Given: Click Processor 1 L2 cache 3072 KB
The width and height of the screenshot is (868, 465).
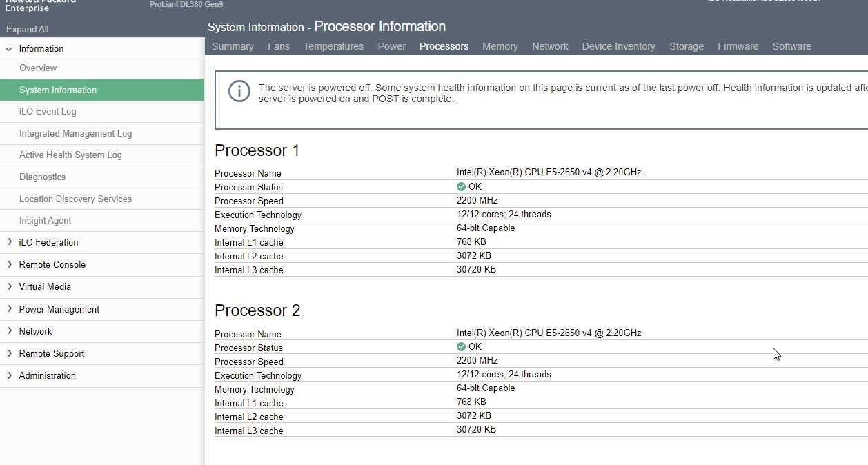Looking at the screenshot, I should pyautogui.click(x=474, y=255).
